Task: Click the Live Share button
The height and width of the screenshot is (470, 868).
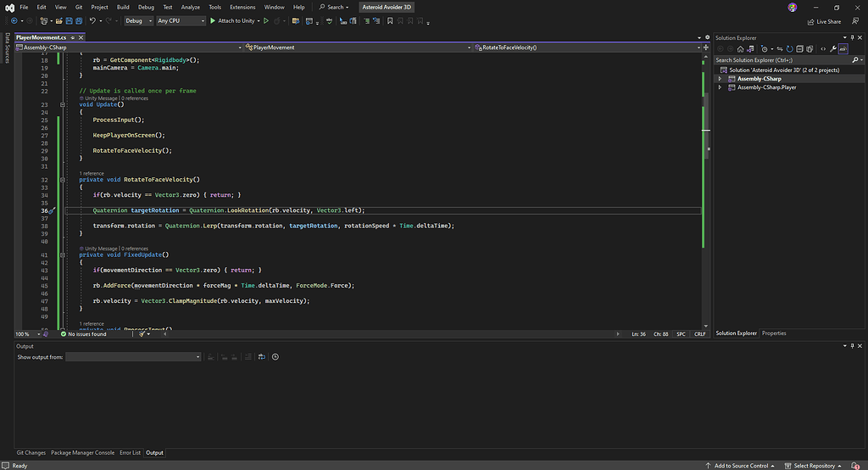Action: [824, 21]
